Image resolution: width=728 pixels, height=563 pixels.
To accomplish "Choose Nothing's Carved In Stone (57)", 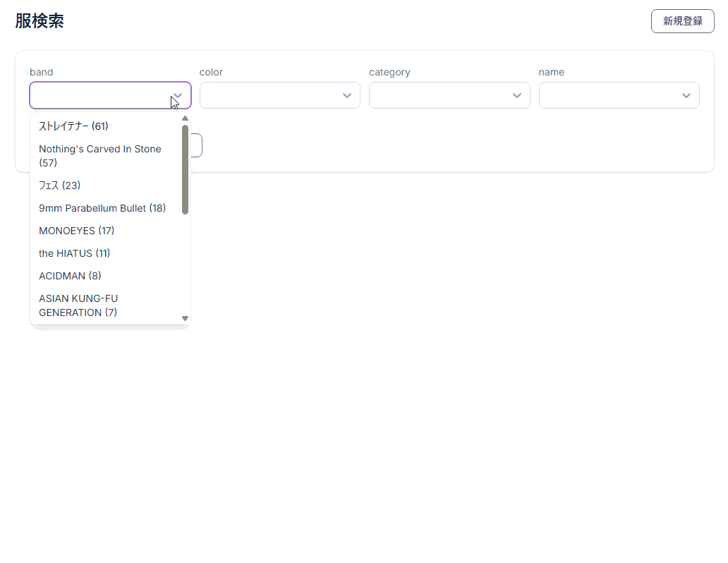I will click(x=107, y=156).
